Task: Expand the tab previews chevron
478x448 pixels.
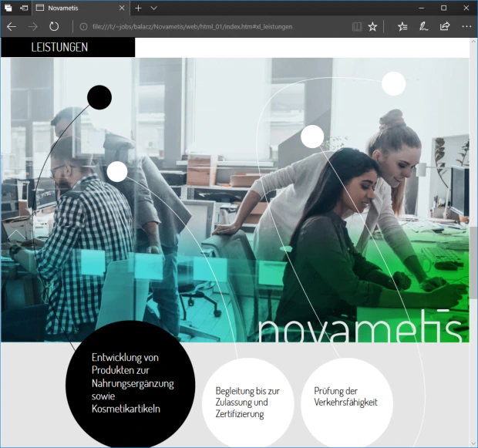Action: click(154, 8)
